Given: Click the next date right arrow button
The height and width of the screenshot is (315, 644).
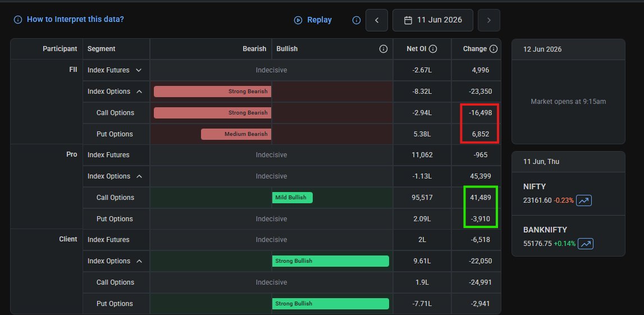Looking at the screenshot, I should pos(488,20).
